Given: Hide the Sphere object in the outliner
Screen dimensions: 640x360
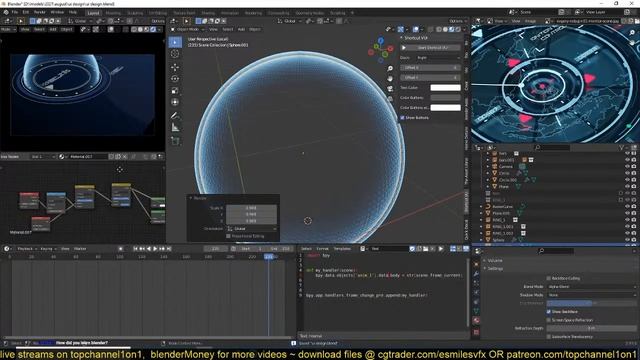Looking at the screenshot, I should tap(627, 240).
